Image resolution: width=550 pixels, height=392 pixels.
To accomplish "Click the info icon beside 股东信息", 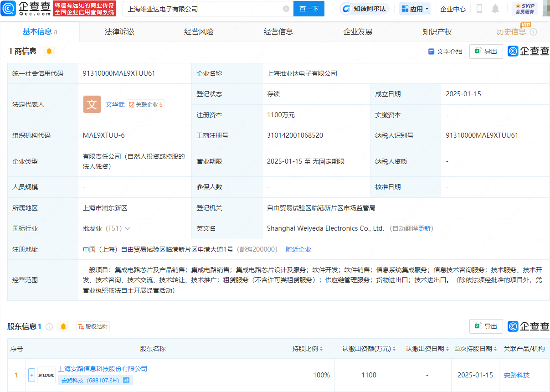I will coord(49,326).
